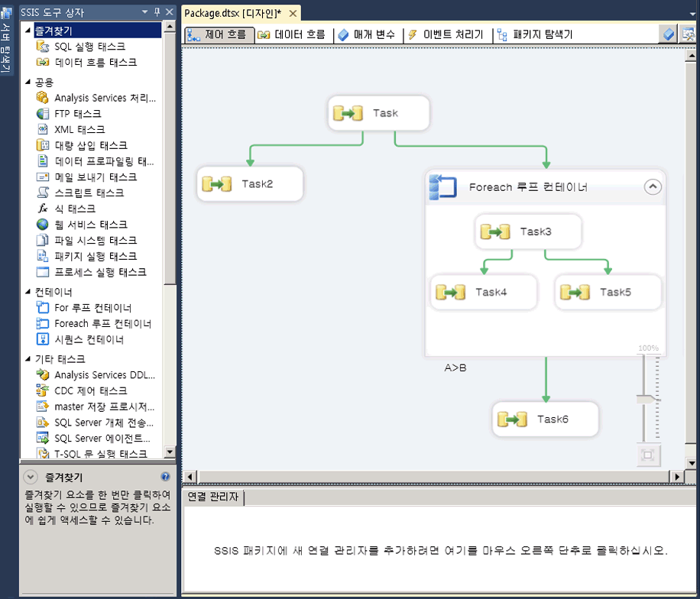Collapse the 공용 group in toolbox
The width and height of the screenshot is (700, 599).
pos(28,82)
